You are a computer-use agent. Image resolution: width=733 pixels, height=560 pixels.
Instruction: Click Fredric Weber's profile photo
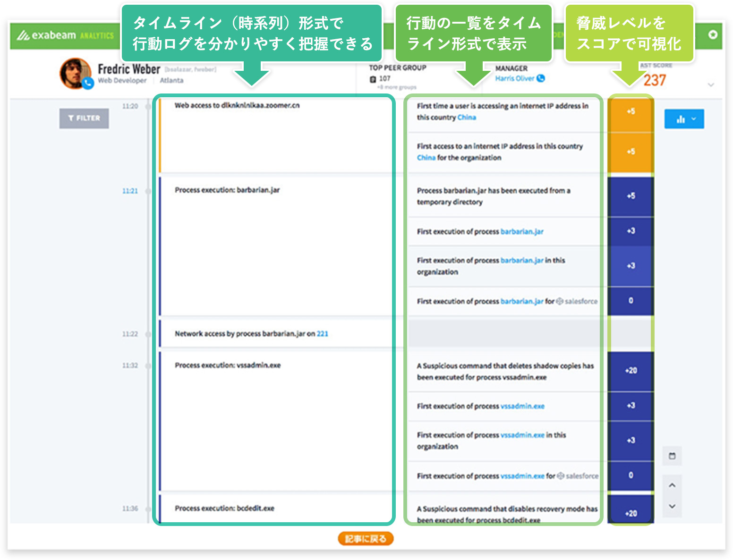74,72
